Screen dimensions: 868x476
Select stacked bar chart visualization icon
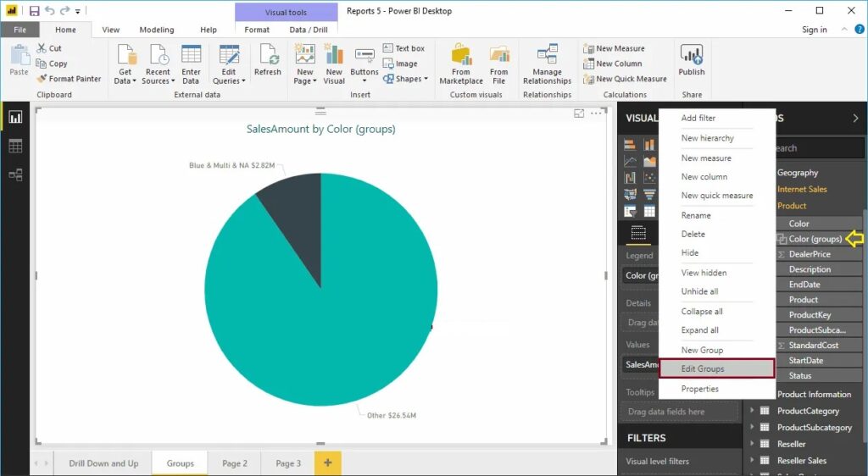click(630, 145)
